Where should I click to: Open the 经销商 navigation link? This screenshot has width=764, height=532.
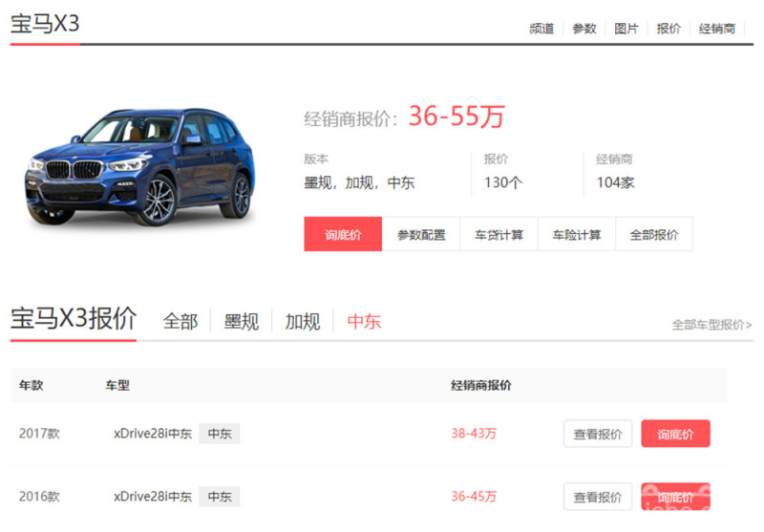coord(717,29)
